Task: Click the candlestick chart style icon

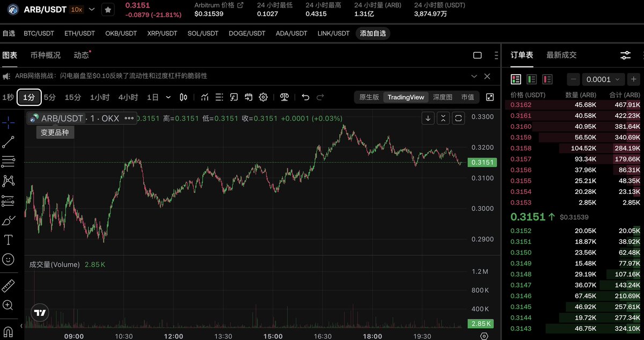Action: (184, 97)
